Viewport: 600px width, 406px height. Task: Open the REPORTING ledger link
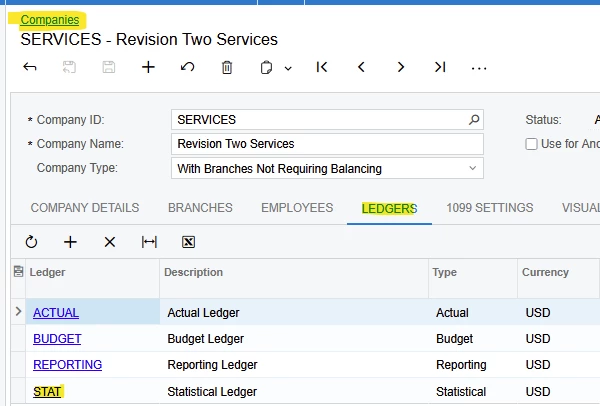pos(67,365)
